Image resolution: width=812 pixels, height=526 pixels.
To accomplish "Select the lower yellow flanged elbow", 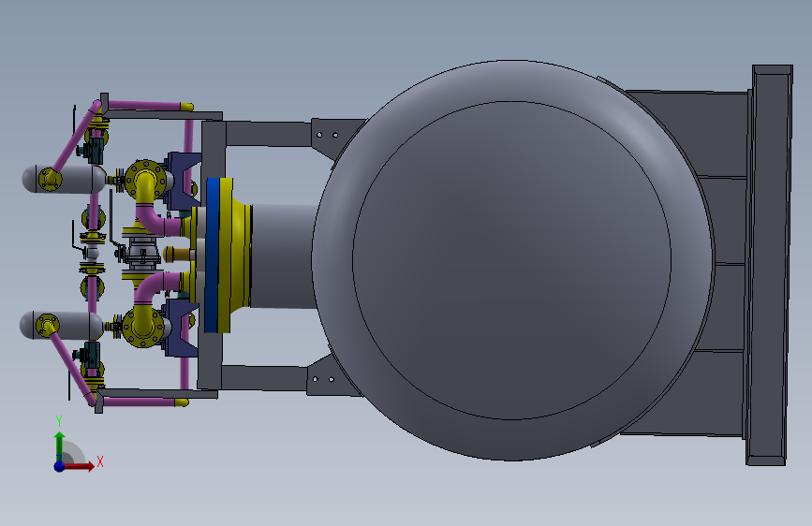I will pos(143,326).
